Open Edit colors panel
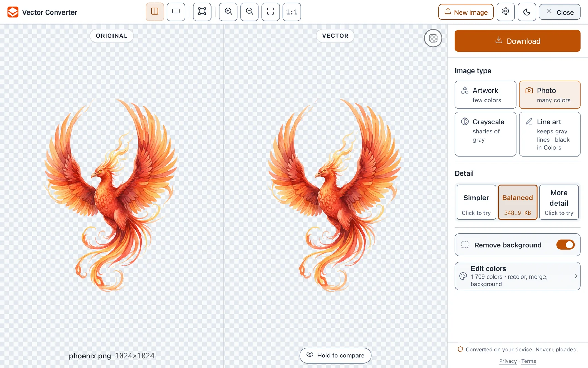 click(x=518, y=276)
